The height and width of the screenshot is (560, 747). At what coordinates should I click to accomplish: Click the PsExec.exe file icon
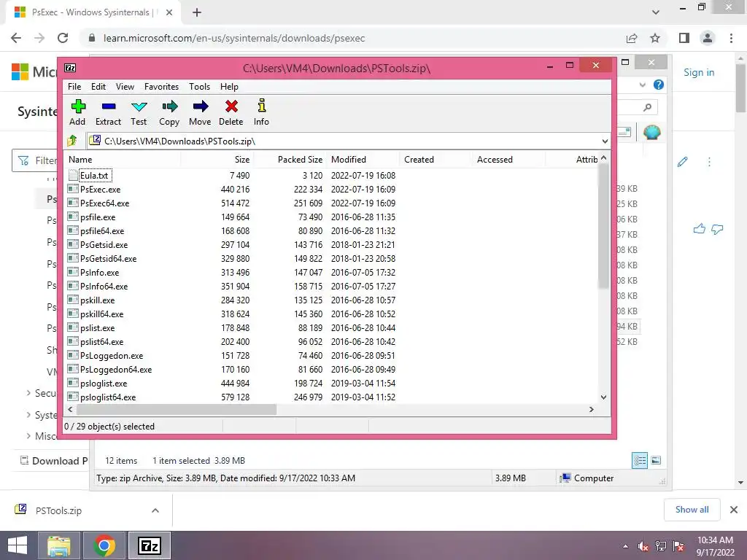pyautogui.click(x=73, y=189)
